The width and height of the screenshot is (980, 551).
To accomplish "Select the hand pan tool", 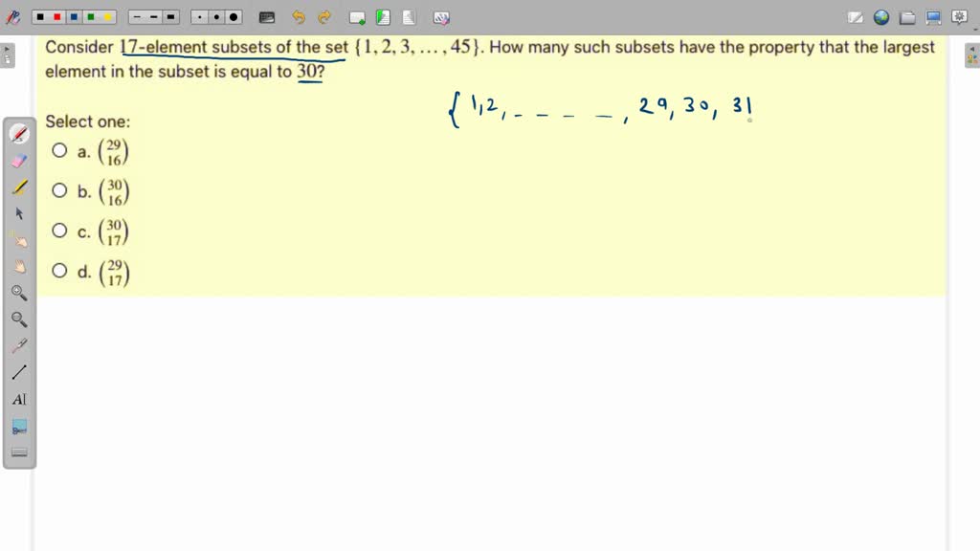I will click(x=19, y=267).
